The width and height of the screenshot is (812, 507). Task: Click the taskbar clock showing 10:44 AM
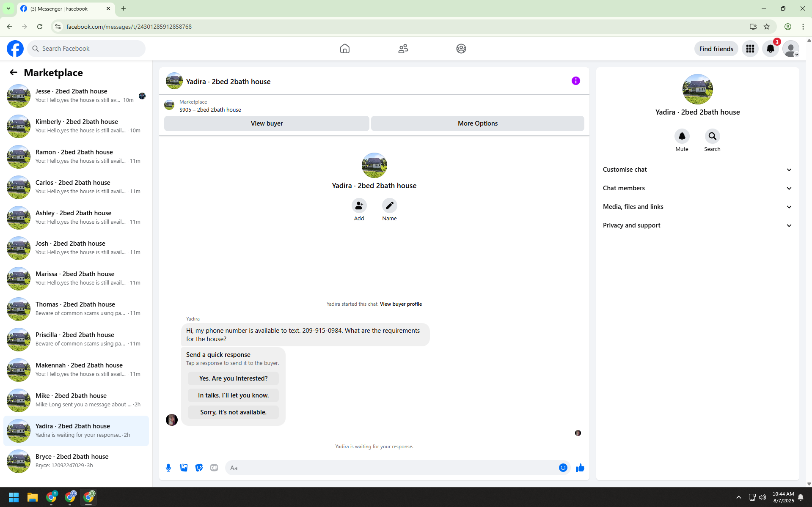pos(783,497)
